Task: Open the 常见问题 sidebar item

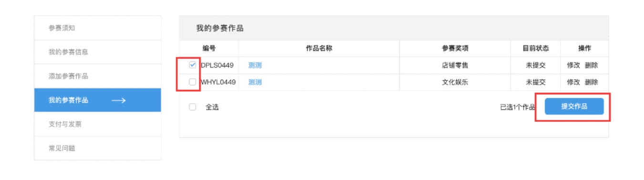Action: [97, 148]
